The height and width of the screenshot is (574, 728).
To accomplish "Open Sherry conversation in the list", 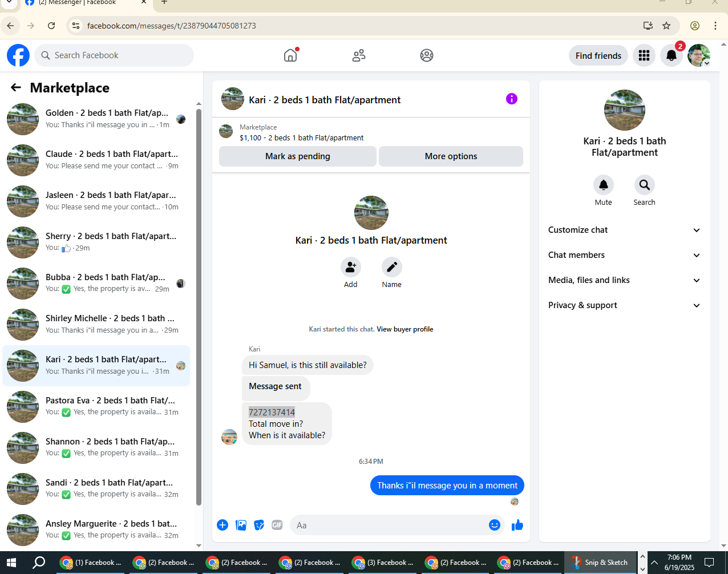I will tap(96, 242).
